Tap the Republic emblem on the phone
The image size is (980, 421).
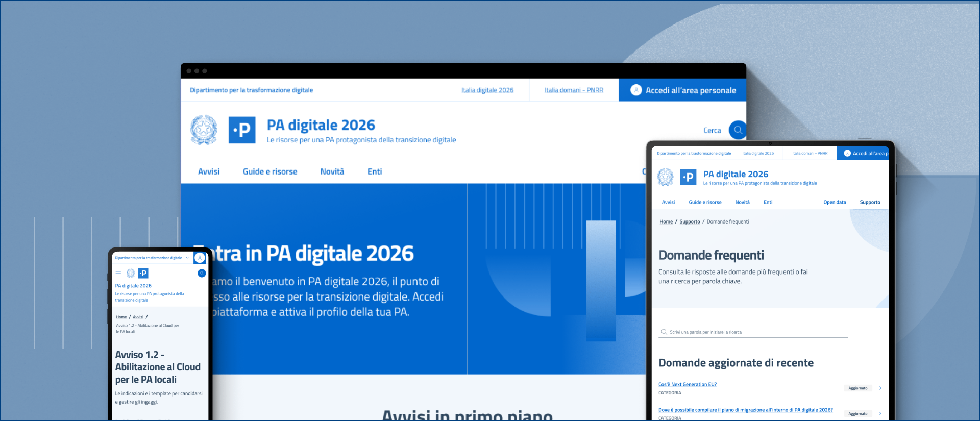(x=131, y=273)
